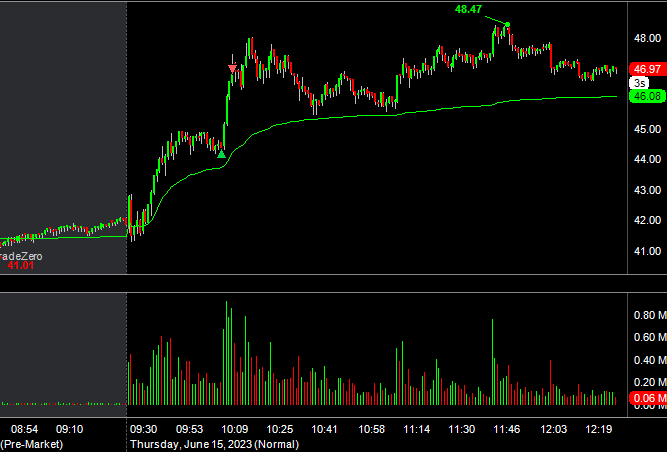Screen dimensions: 667x452
Task: Click the 3s countdown label
Action: click(x=639, y=83)
